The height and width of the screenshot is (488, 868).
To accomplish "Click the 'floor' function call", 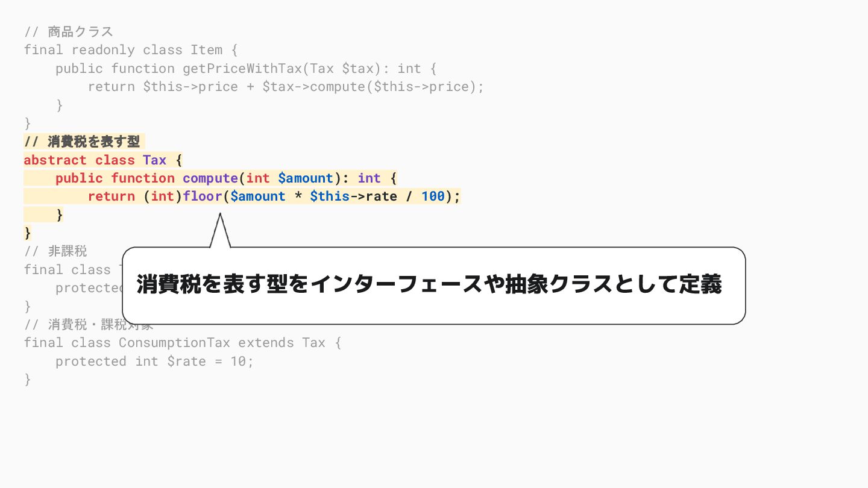I will point(203,196).
